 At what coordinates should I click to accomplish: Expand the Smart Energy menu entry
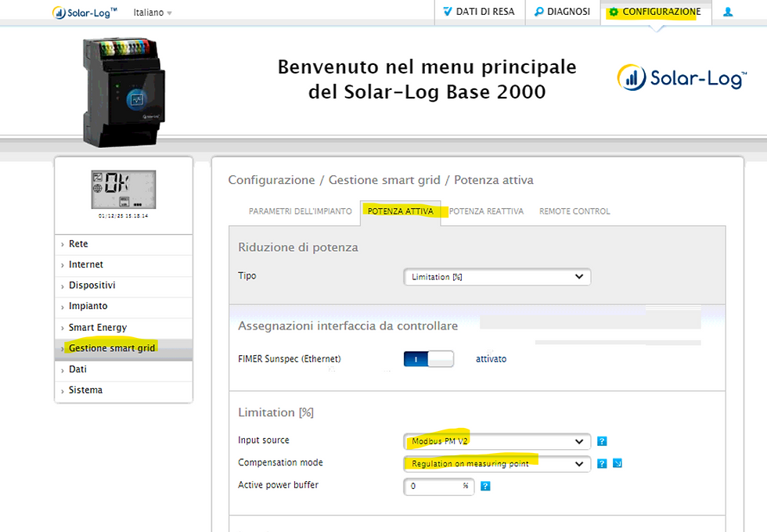click(124, 328)
